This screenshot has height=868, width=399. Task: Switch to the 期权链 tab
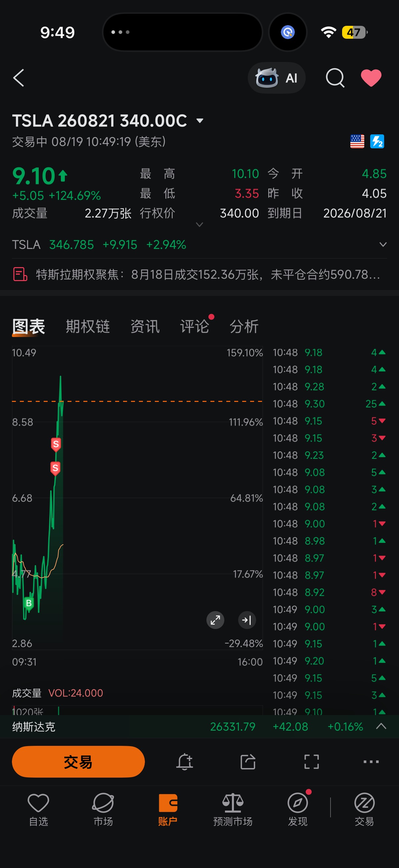tap(88, 326)
